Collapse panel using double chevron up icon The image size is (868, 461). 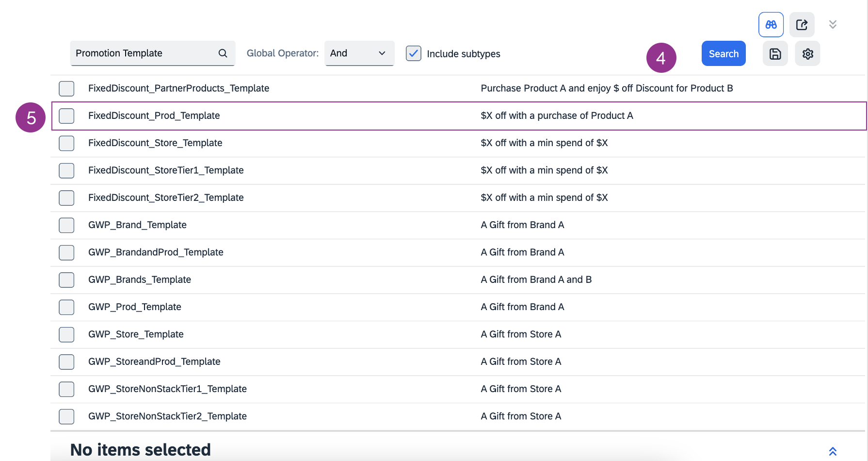[x=833, y=451]
